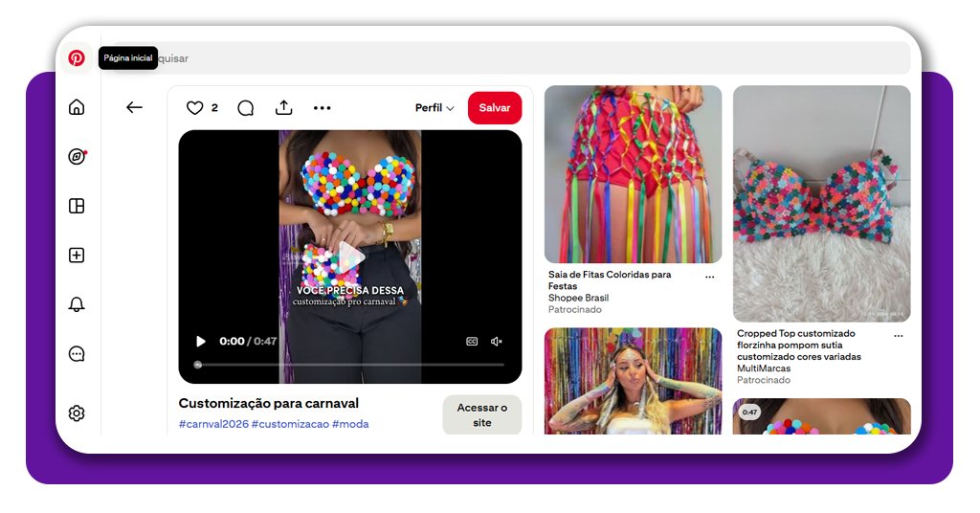Toggle closed captions on video
The image size is (980, 513).
[472, 341]
